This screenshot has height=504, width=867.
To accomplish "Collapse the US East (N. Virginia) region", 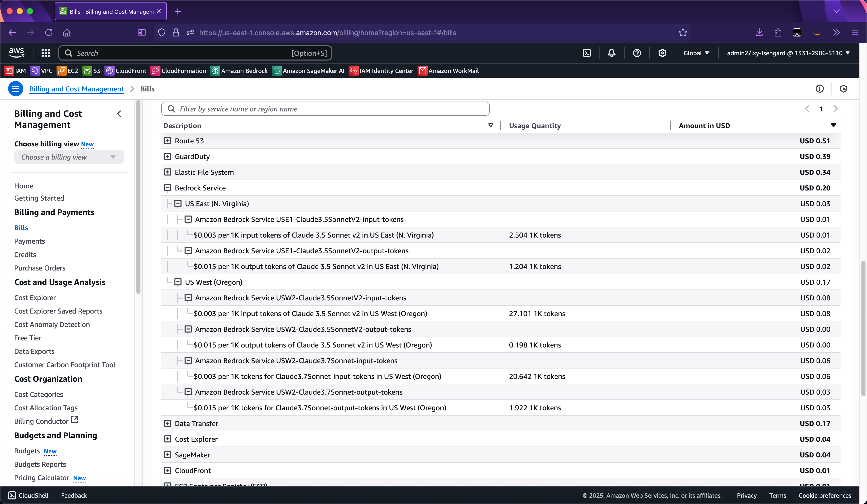I will point(178,204).
